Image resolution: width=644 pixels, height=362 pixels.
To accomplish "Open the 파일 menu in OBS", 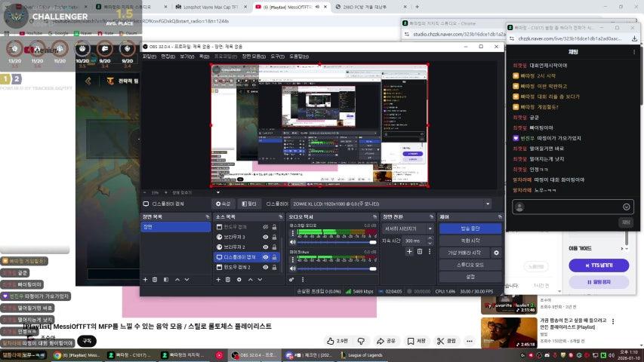I will [x=149, y=56].
